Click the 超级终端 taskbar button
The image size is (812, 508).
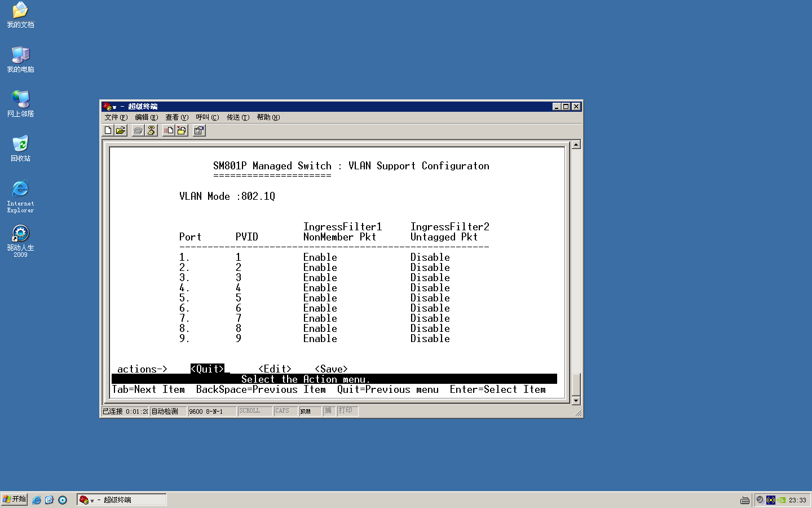click(122, 500)
